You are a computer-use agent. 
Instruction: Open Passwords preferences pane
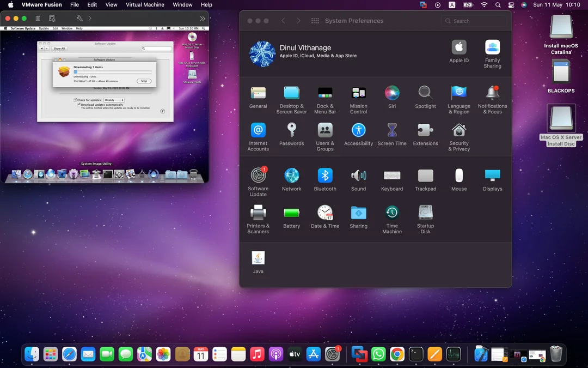291,135
